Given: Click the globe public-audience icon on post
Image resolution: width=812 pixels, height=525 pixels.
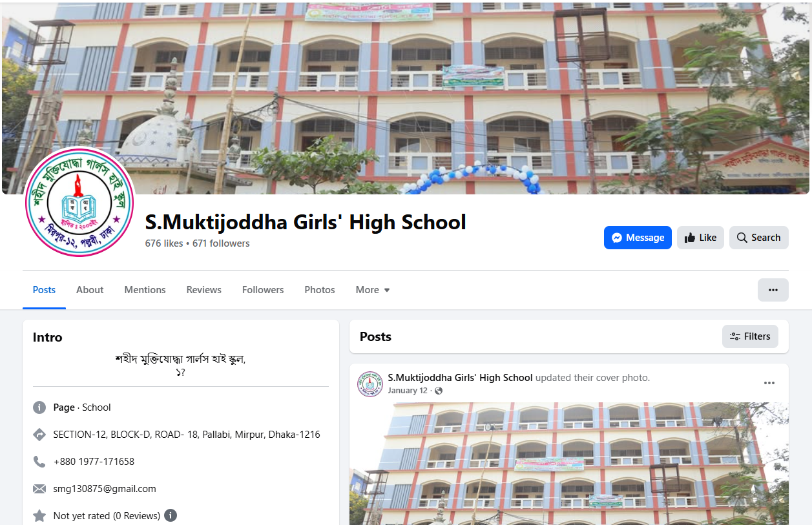Looking at the screenshot, I should 439,391.
